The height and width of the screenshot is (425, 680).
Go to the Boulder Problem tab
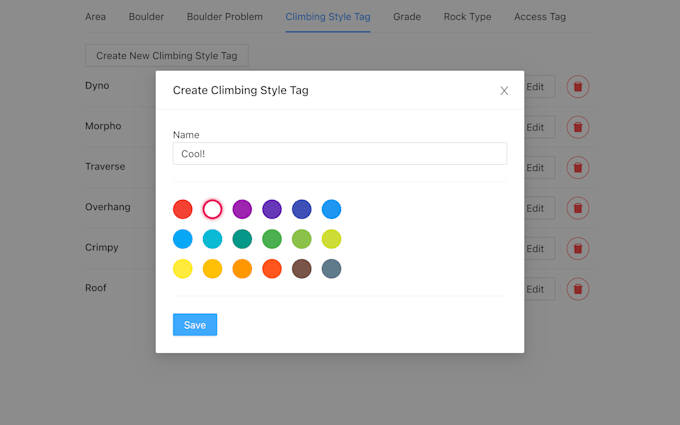point(225,16)
